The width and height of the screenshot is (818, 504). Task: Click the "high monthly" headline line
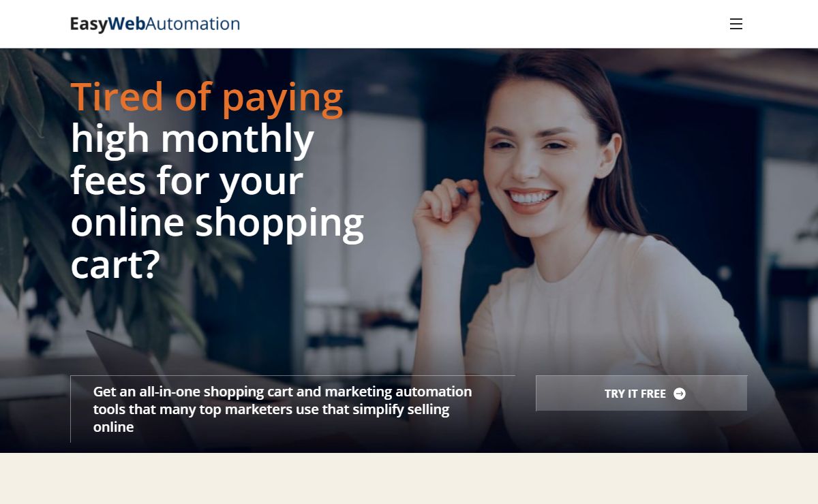click(192, 138)
